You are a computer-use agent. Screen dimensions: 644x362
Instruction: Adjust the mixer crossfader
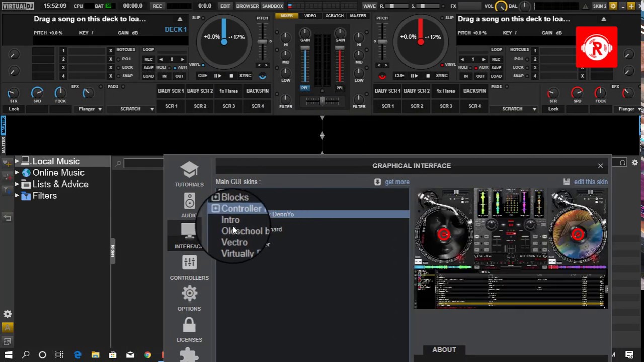tap(322, 101)
